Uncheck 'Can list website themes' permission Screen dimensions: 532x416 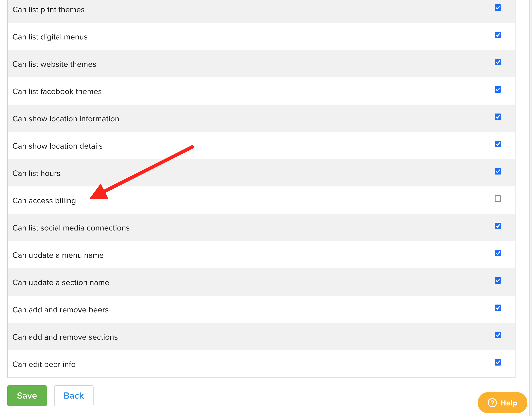click(x=498, y=62)
